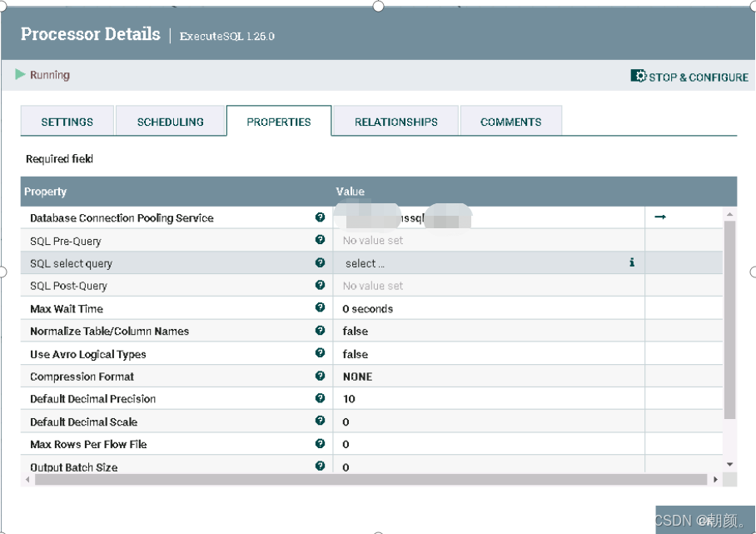756x534 pixels.
Task: Click the vertical scrollbar down arrow
Action: click(729, 464)
